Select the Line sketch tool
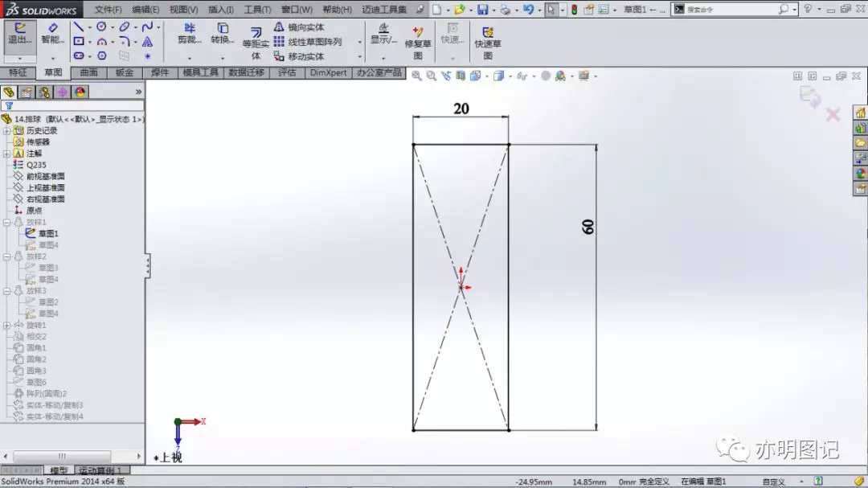Viewport: 868px width, 488px height. click(79, 27)
